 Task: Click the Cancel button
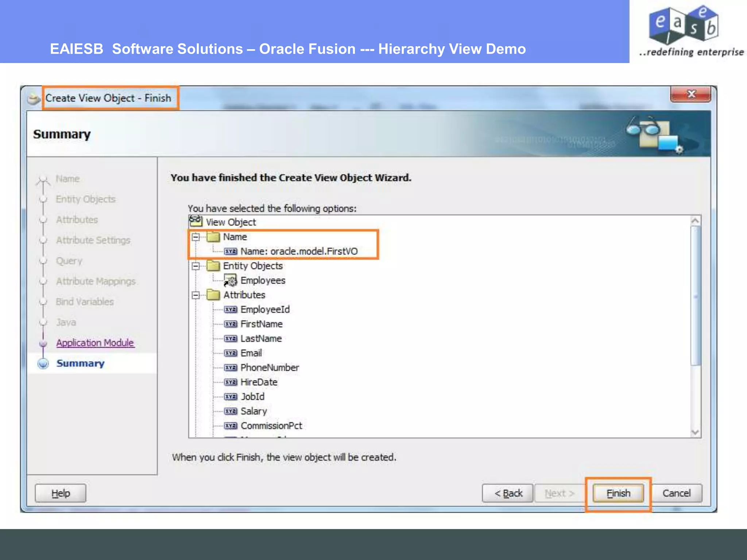point(676,493)
